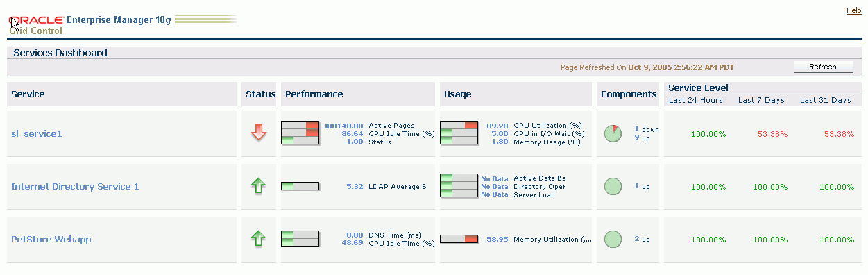Click the '2 up' components count for PetStore Webapp
This screenshot has width=868, height=275.
point(643,239)
